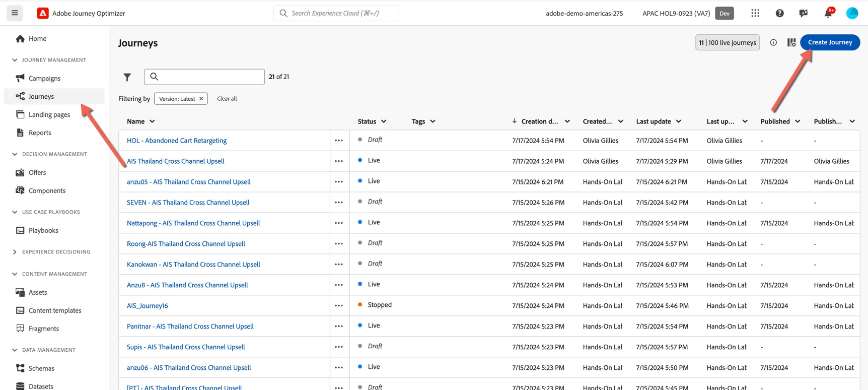Screen dimensions: 868x390
Task: Open the AIS_Journey16 link
Action: click(x=148, y=306)
